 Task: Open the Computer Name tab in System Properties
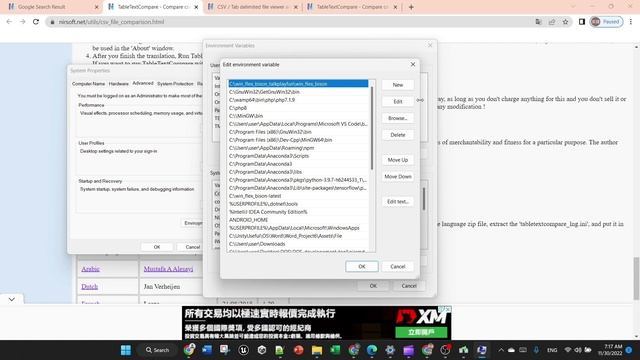pyautogui.click(x=89, y=84)
